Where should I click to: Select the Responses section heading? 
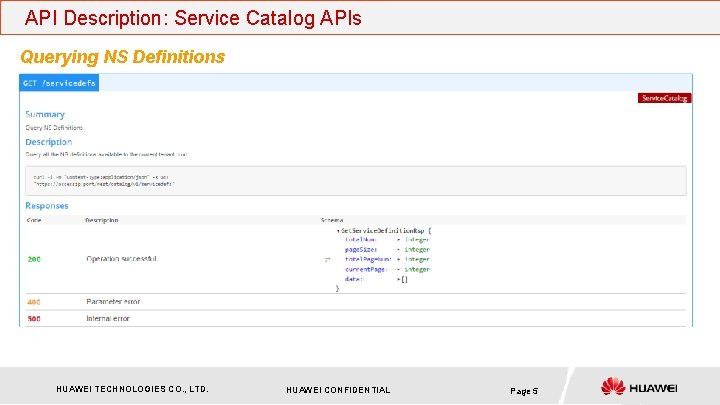coord(47,206)
